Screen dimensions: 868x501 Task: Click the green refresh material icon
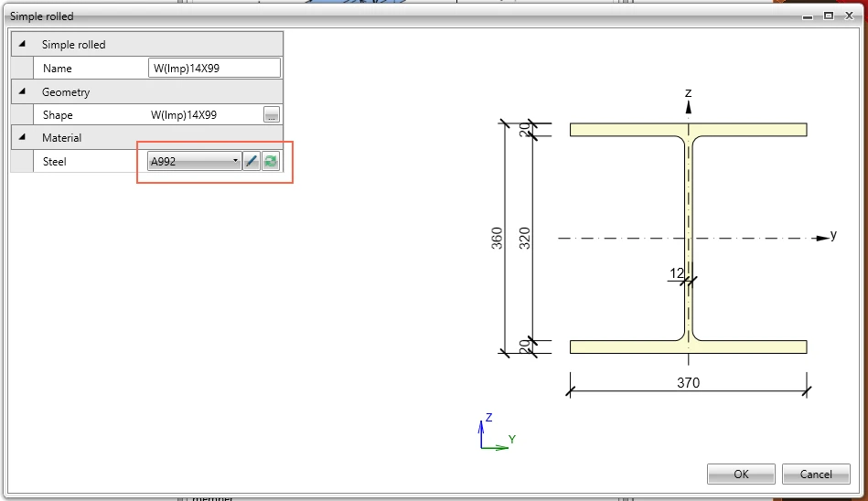271,161
